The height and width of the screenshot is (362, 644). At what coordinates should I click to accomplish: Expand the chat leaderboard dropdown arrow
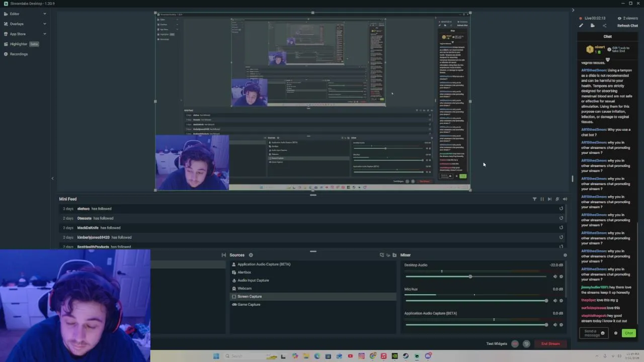[x=607, y=60]
